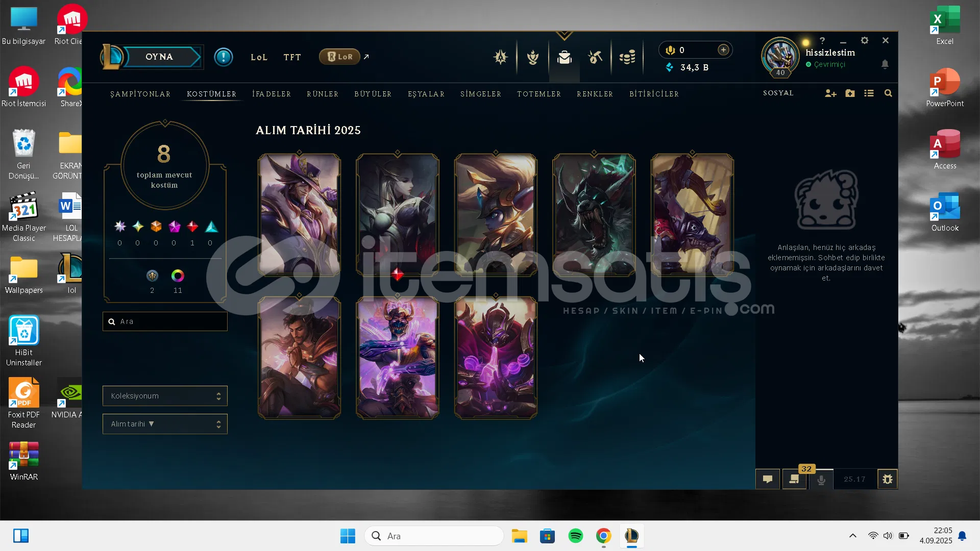The height and width of the screenshot is (551, 980).
Task: Click the orange legendary gem rarity icon
Action: (156, 227)
